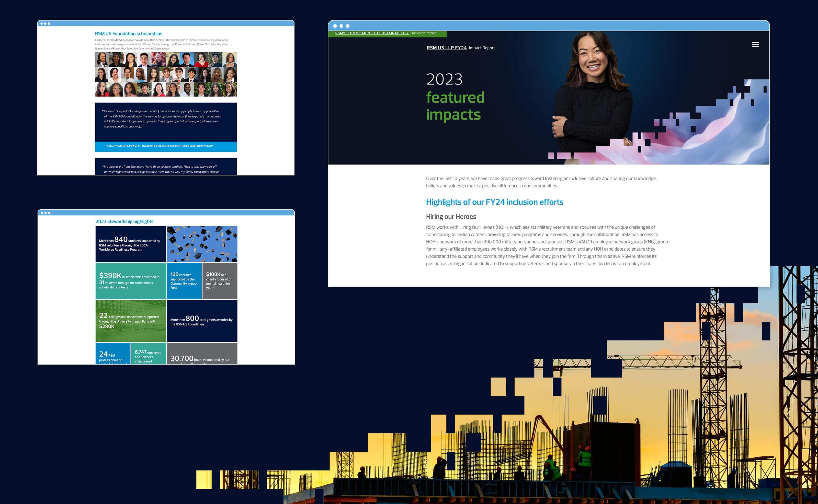Select the 6,747 employee and partners tile
818x504 pixels.
click(x=149, y=354)
